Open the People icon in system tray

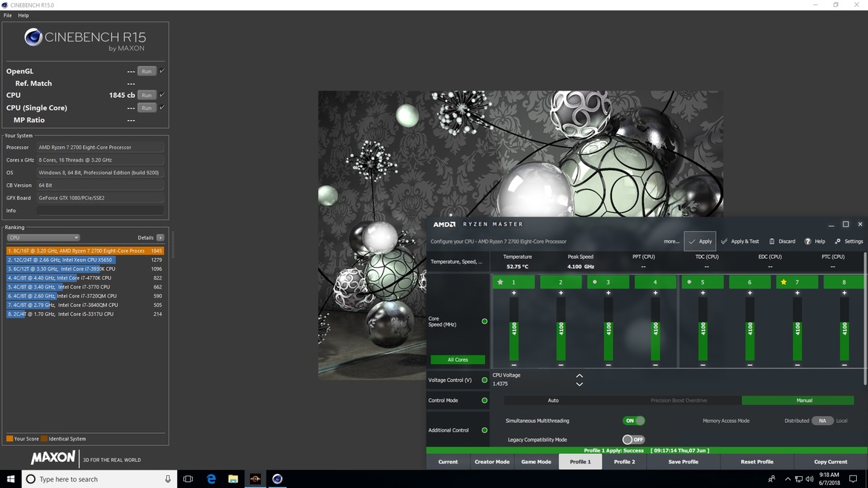[772, 479]
